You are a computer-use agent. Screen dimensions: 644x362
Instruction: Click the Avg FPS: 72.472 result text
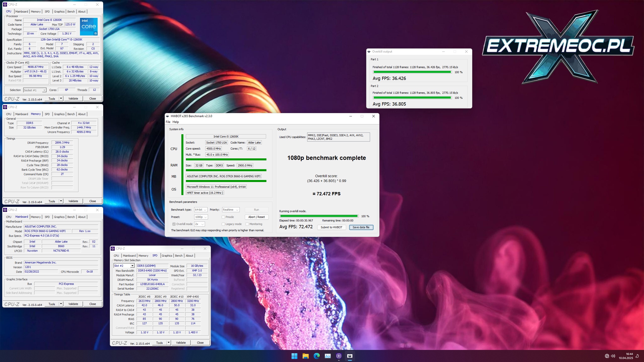point(296,227)
